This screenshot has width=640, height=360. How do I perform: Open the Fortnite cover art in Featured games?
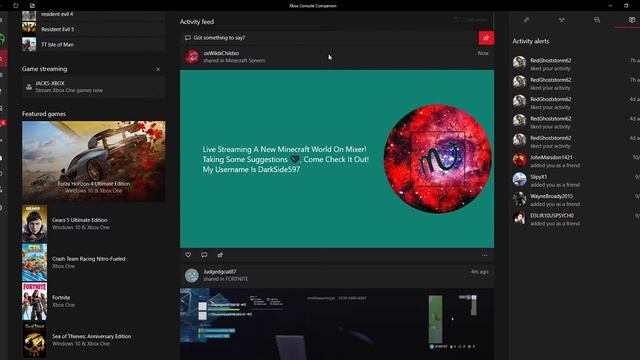point(34,301)
